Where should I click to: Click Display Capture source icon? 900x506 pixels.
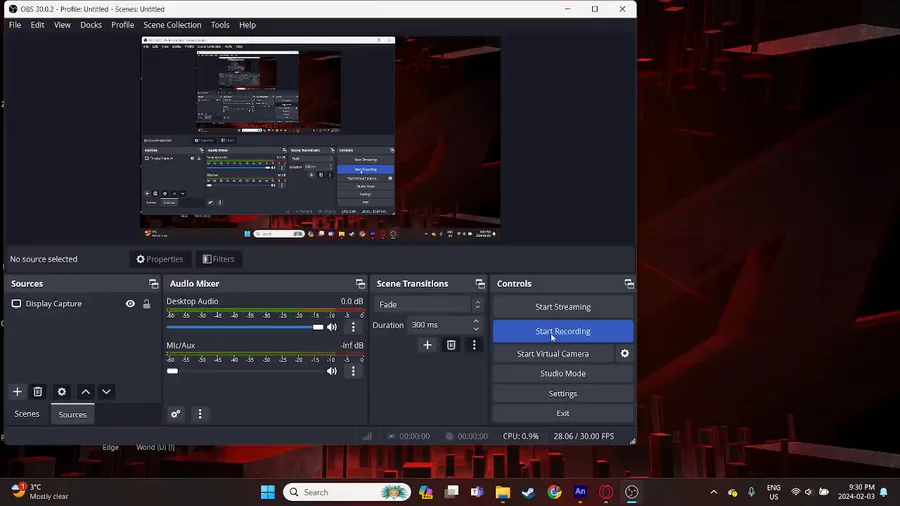click(16, 303)
